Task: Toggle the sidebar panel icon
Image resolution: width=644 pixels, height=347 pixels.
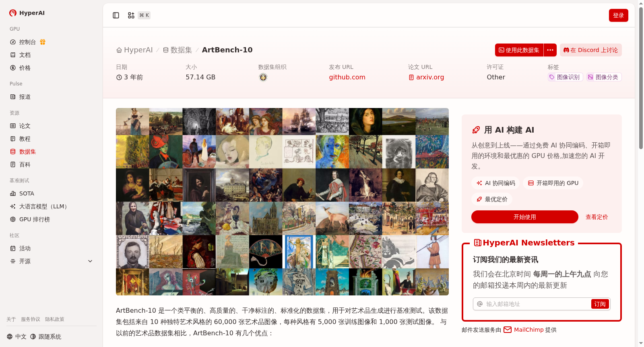Action: click(116, 15)
